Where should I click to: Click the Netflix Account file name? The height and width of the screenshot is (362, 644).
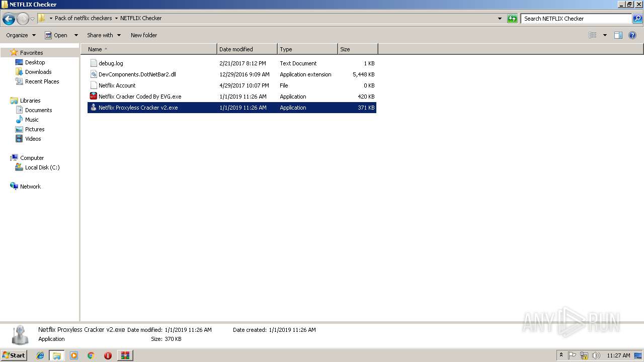[x=117, y=85]
